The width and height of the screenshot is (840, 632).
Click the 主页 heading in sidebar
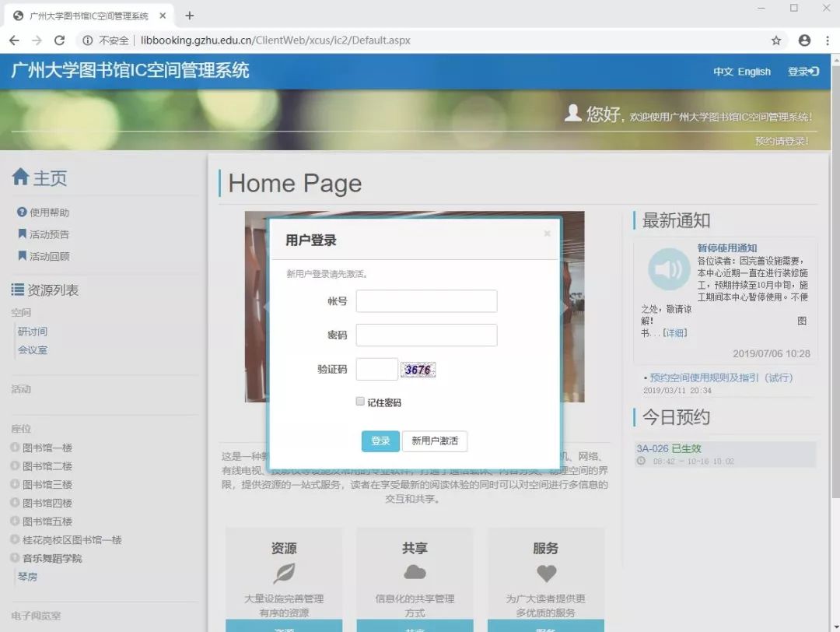pyautogui.click(x=50, y=178)
